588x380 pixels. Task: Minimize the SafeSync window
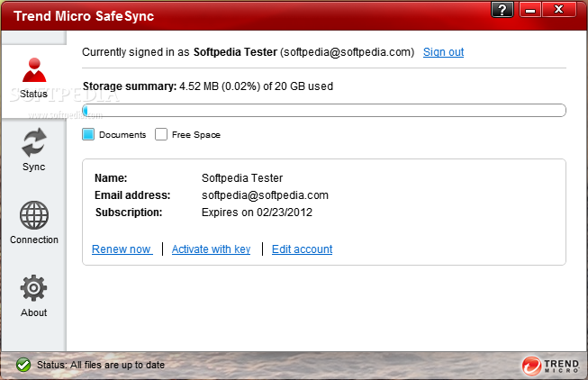529,9
